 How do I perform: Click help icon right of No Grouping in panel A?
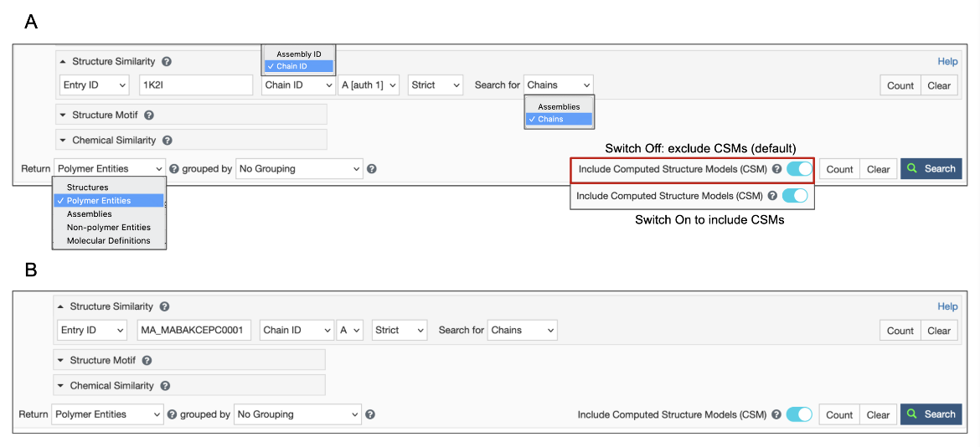tap(372, 169)
